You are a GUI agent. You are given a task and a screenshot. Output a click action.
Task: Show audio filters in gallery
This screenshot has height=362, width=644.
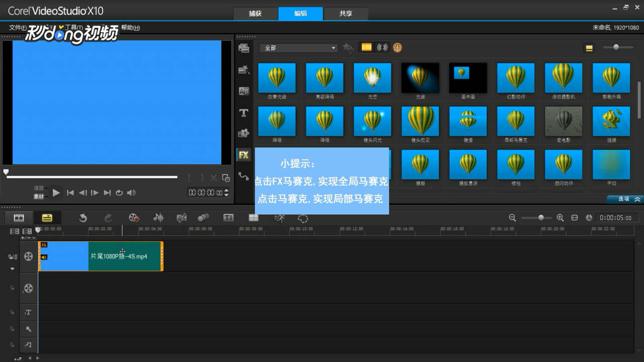coord(382,47)
